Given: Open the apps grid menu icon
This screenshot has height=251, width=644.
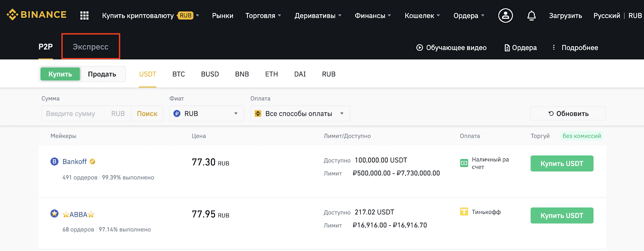Looking at the screenshot, I should (x=84, y=16).
